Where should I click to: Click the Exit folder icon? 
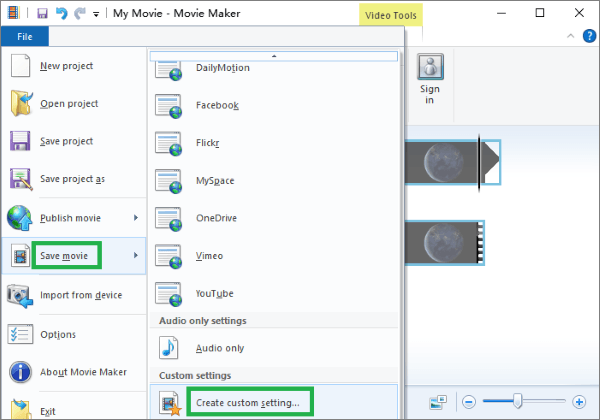(x=21, y=409)
